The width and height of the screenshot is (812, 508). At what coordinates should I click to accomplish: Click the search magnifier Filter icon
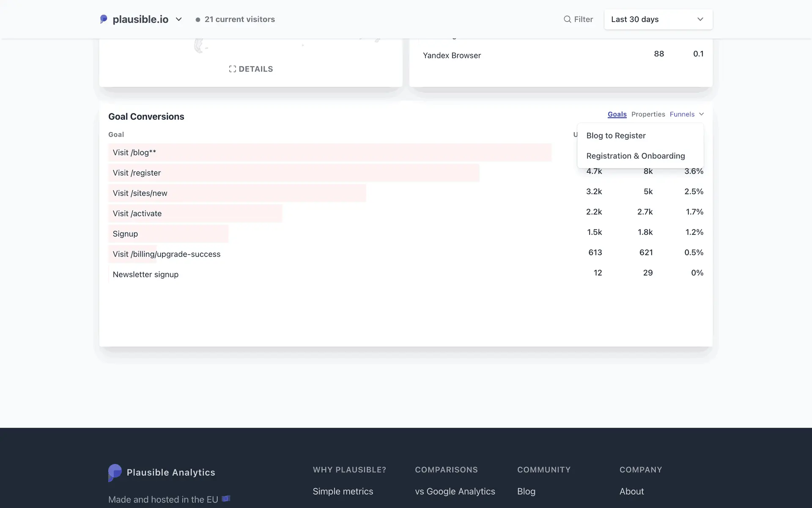point(567,19)
